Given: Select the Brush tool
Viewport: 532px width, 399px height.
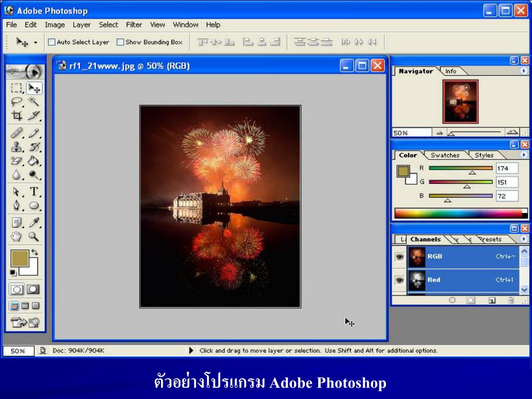Looking at the screenshot, I should pyautogui.click(x=34, y=132).
